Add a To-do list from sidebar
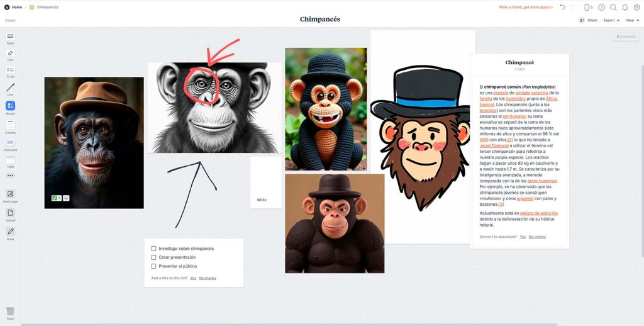This screenshot has width=644, height=326. point(10,70)
